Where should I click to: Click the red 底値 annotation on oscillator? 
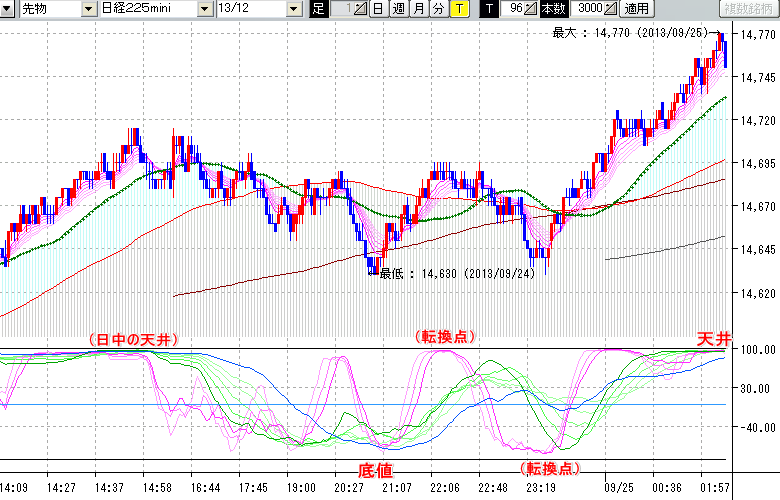[x=376, y=469]
